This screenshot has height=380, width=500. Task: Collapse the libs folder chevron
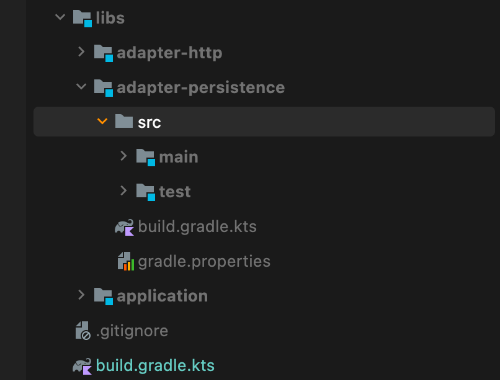click(60, 17)
